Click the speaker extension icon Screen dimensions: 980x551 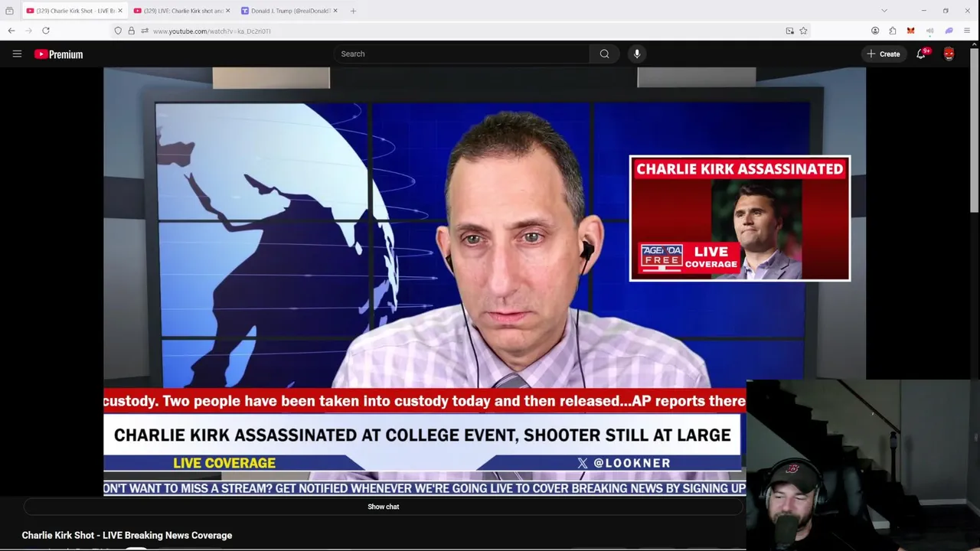[929, 31]
